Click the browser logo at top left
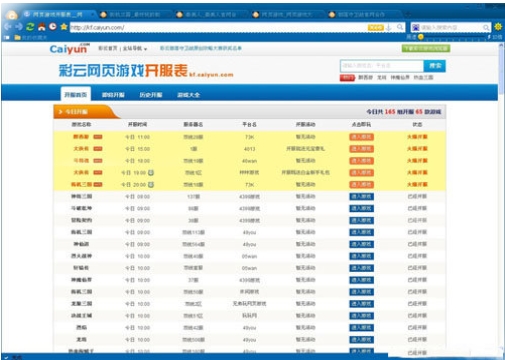This screenshot has width=505, height=360. pos(12,14)
